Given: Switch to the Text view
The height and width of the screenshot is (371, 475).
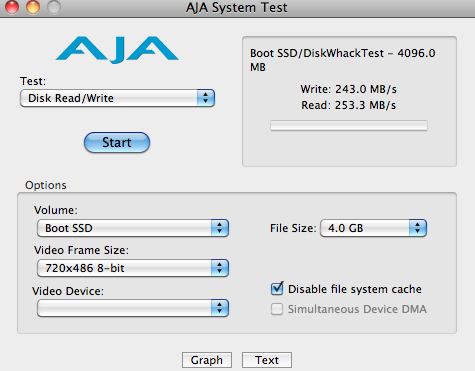Looking at the screenshot, I should pos(267,360).
